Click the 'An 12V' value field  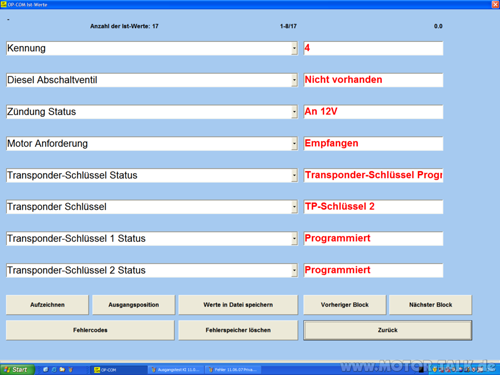[x=373, y=112]
